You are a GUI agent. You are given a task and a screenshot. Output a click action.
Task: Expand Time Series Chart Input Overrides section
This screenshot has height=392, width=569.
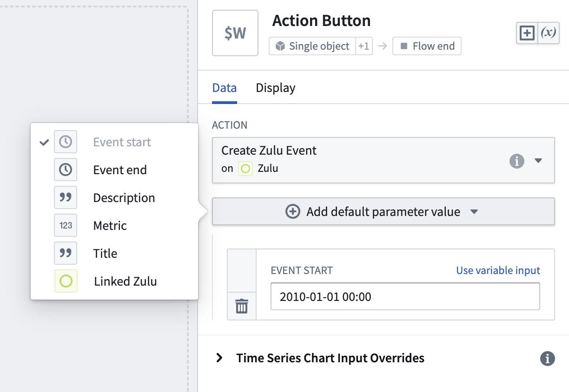tap(219, 358)
